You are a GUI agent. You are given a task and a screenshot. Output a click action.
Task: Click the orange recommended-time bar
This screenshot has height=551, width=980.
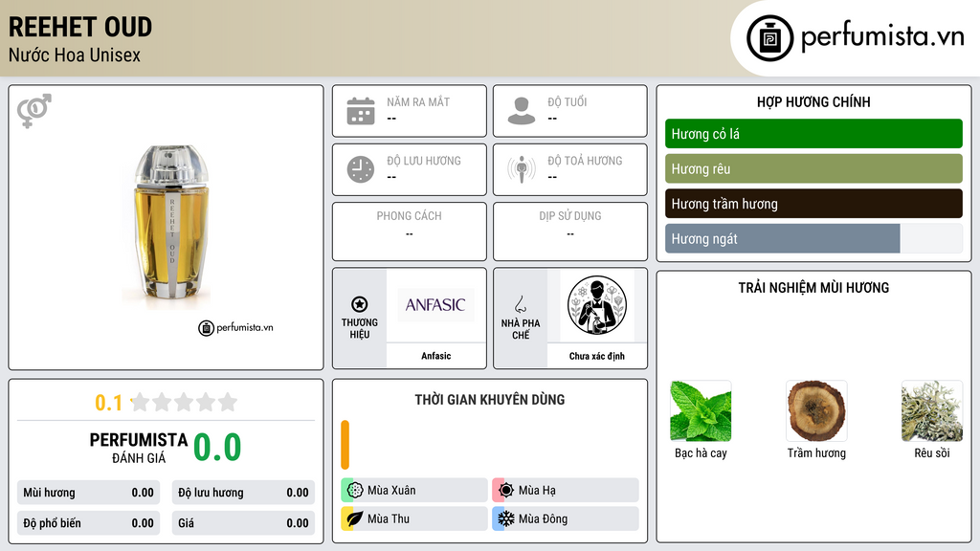tap(345, 445)
